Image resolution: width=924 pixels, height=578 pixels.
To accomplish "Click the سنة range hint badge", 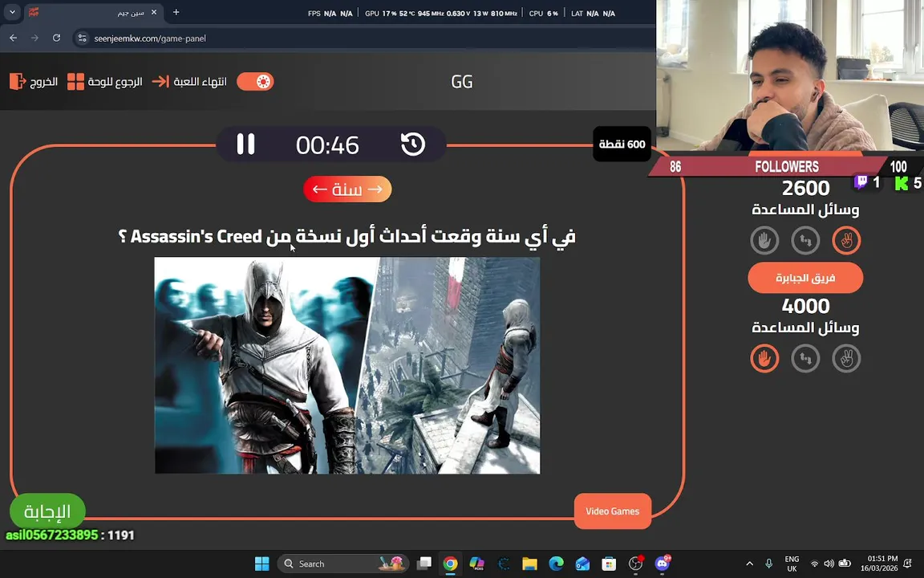I will [347, 189].
